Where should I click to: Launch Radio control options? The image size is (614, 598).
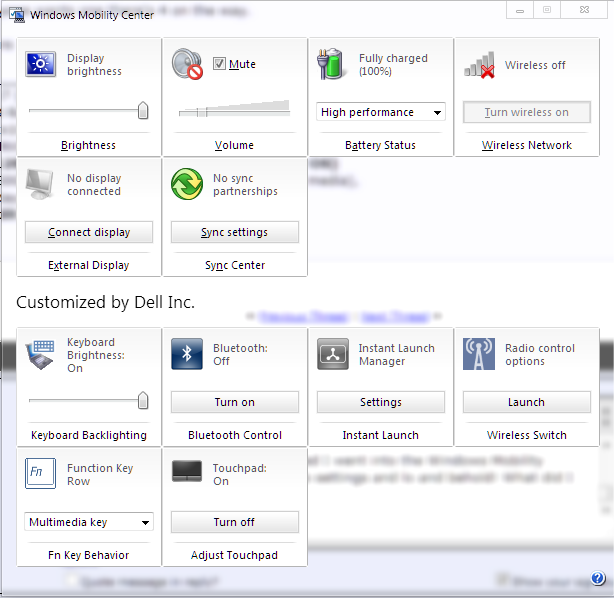[x=527, y=402]
